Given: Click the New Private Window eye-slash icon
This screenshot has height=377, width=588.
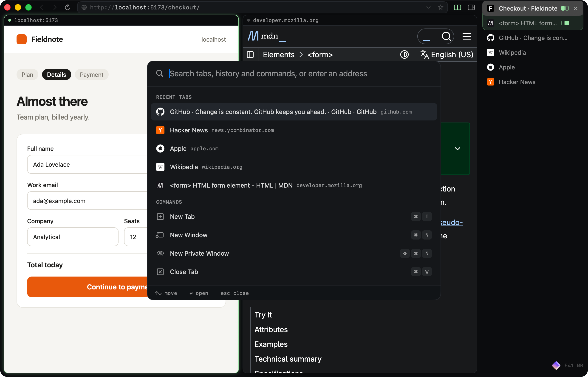Looking at the screenshot, I should coord(160,253).
